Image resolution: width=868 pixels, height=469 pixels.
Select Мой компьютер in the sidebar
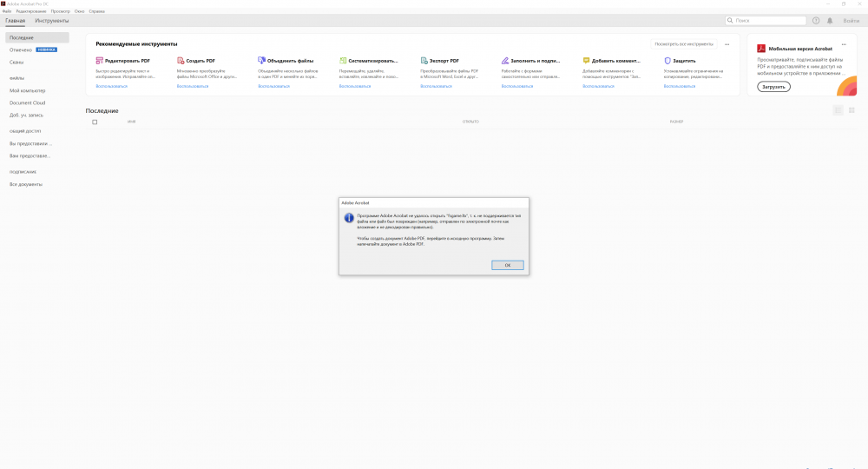pos(27,90)
